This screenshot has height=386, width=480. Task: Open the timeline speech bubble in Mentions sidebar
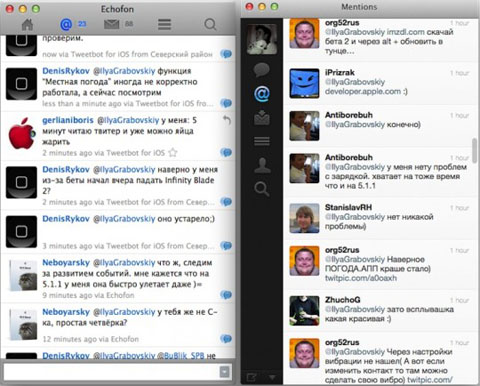pyautogui.click(x=262, y=70)
